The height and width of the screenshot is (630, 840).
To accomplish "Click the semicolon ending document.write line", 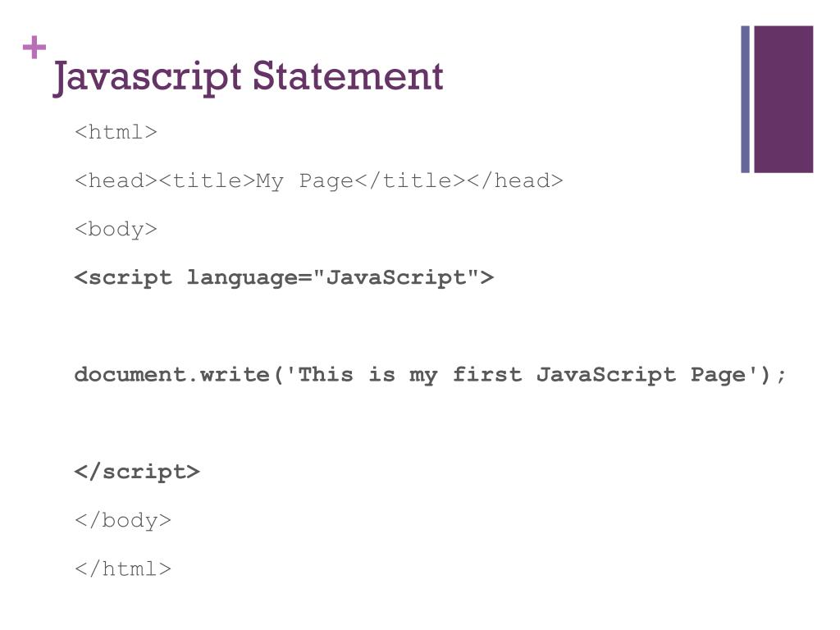I will click(781, 376).
